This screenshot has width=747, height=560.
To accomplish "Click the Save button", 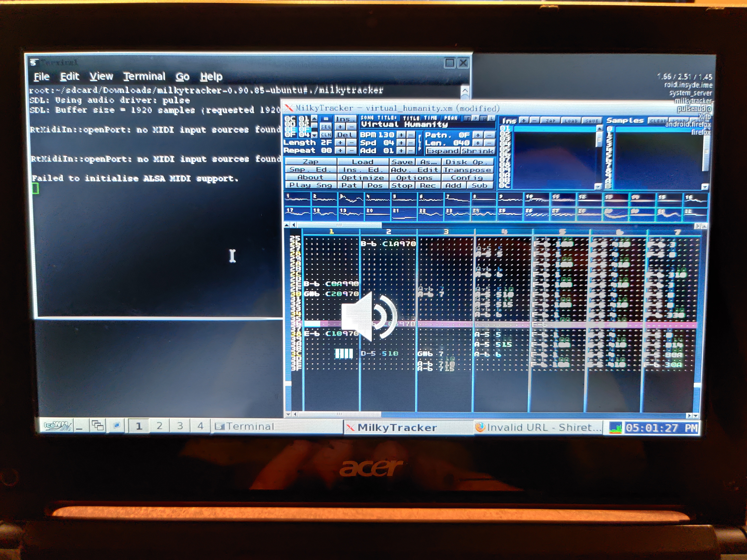I will [403, 162].
